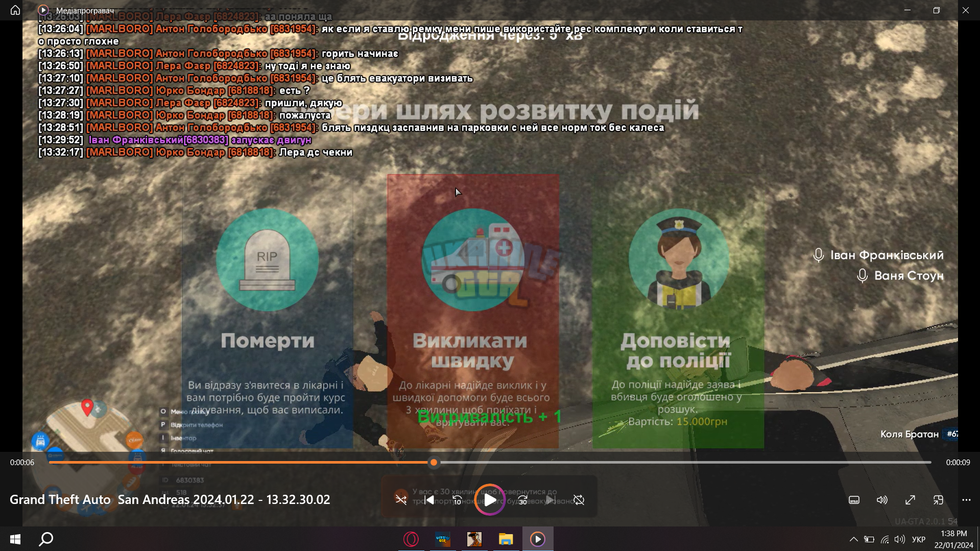Open Windows search

(46, 539)
